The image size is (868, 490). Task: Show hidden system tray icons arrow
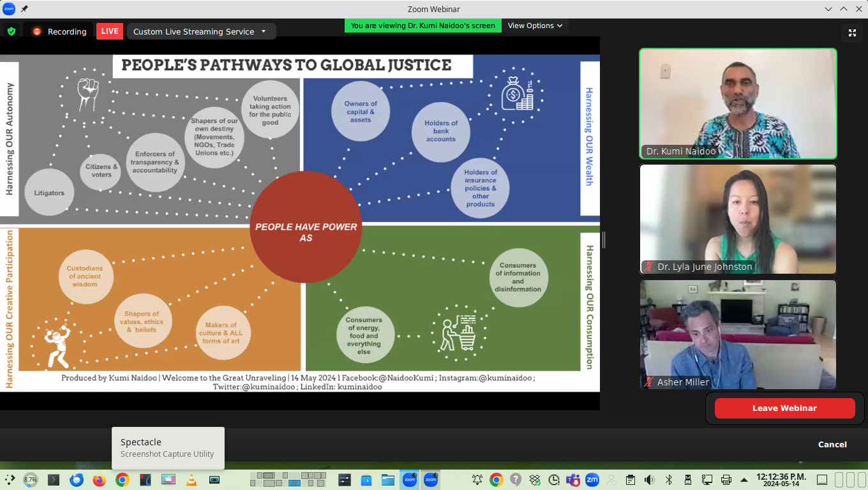tap(744, 480)
